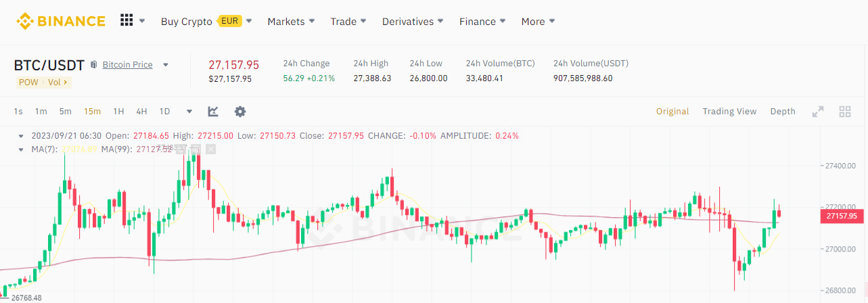Click the 24h Low value 26,800.00
This screenshot has height=303, width=868.
(x=428, y=78)
